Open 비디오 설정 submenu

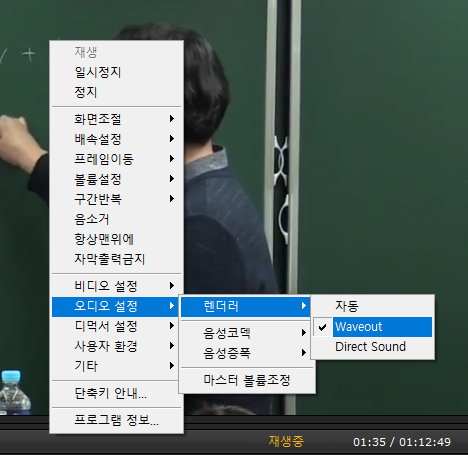pyautogui.click(x=116, y=286)
